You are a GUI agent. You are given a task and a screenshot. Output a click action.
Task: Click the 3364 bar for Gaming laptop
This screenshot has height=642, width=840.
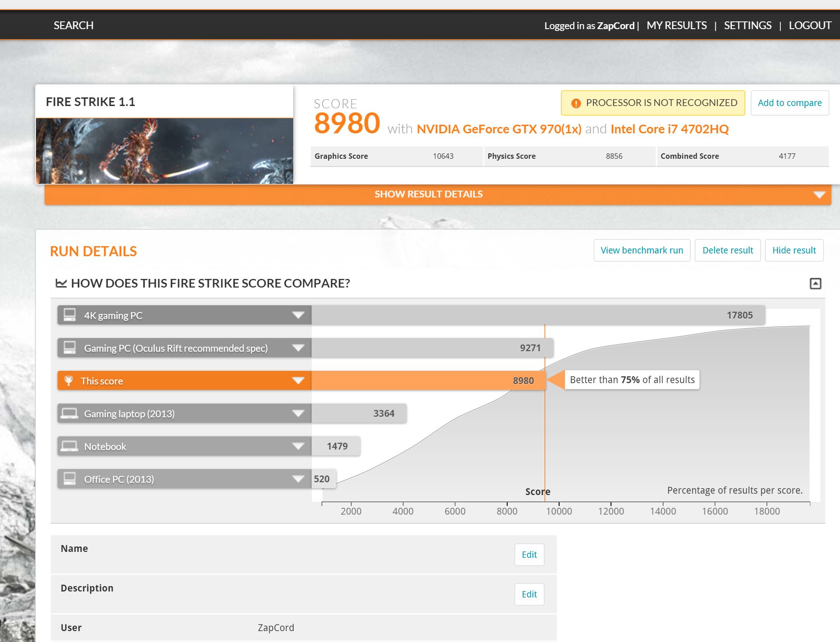359,413
